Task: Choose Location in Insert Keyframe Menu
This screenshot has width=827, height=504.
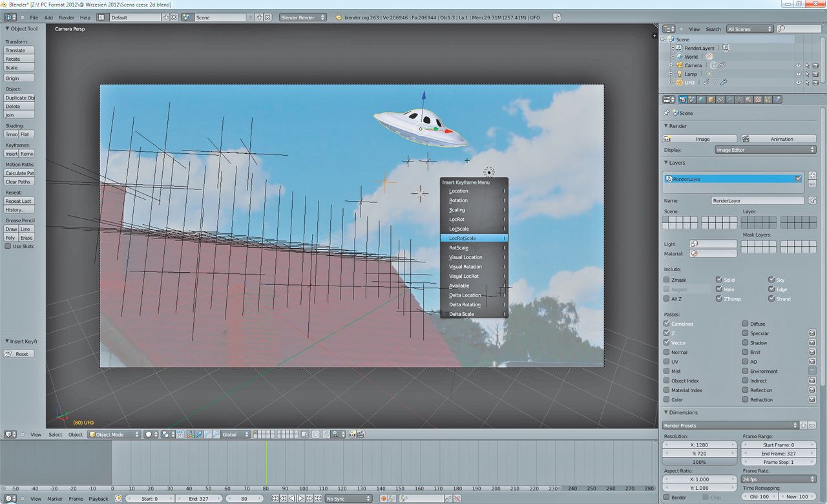Action: tap(474, 191)
